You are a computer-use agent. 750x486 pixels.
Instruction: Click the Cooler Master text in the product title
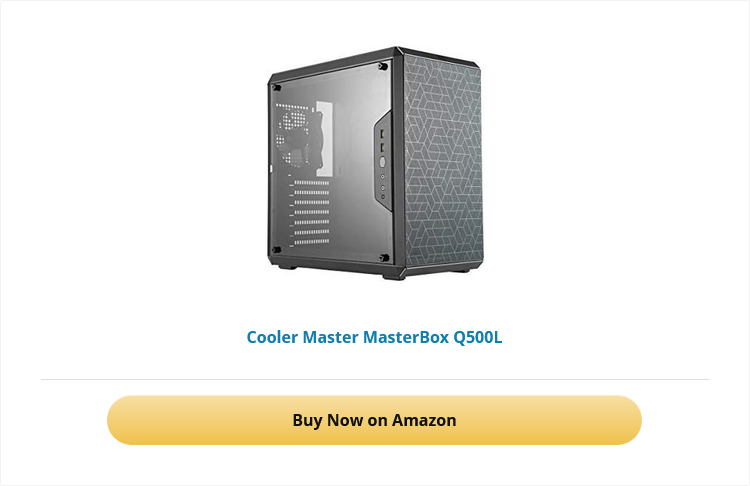[302, 337]
